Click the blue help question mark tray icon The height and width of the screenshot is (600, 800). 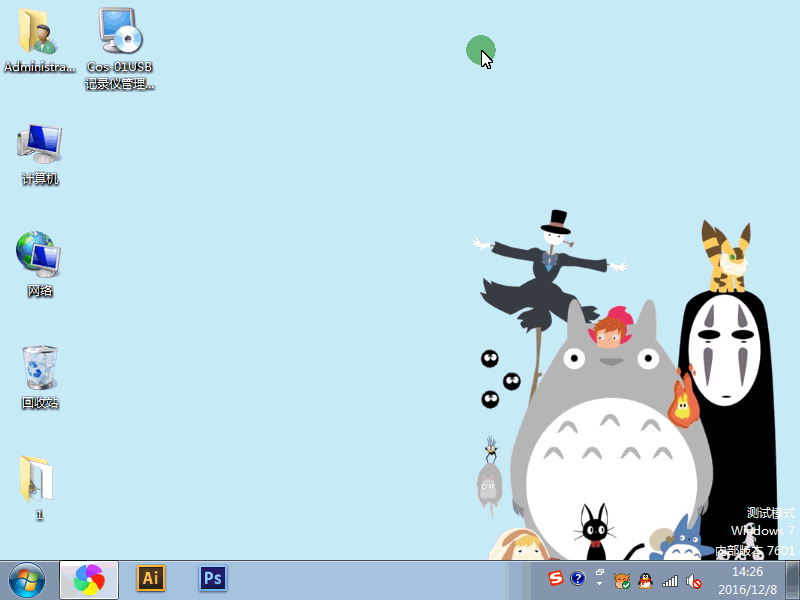tap(578, 579)
